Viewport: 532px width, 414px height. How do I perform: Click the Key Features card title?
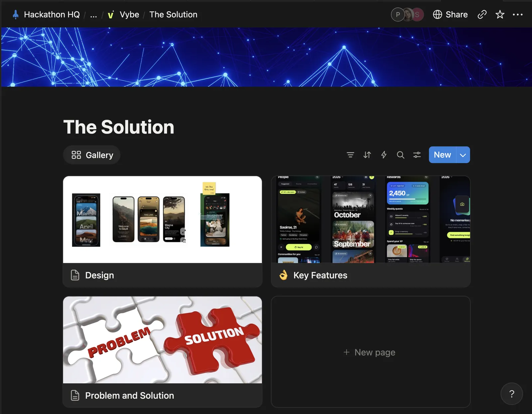[320, 275]
